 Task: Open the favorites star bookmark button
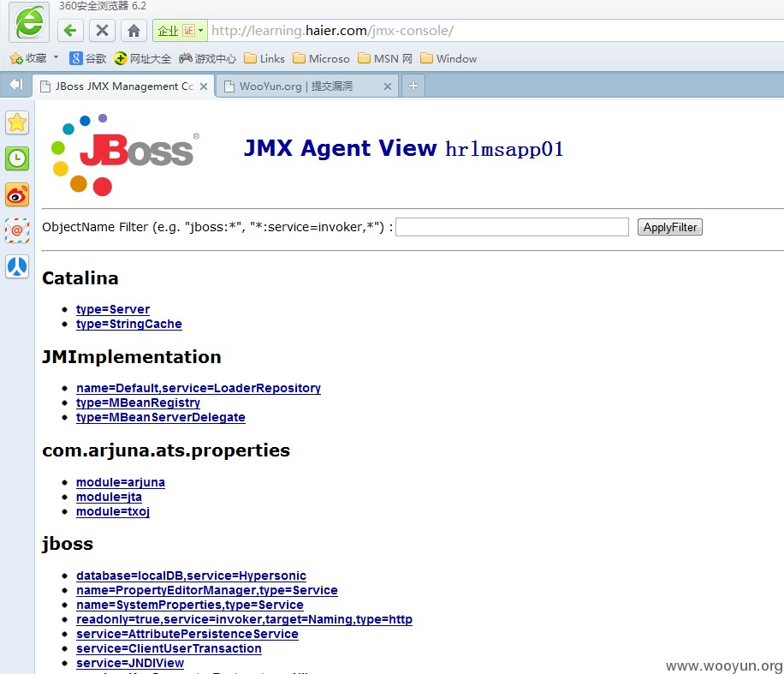[28, 58]
